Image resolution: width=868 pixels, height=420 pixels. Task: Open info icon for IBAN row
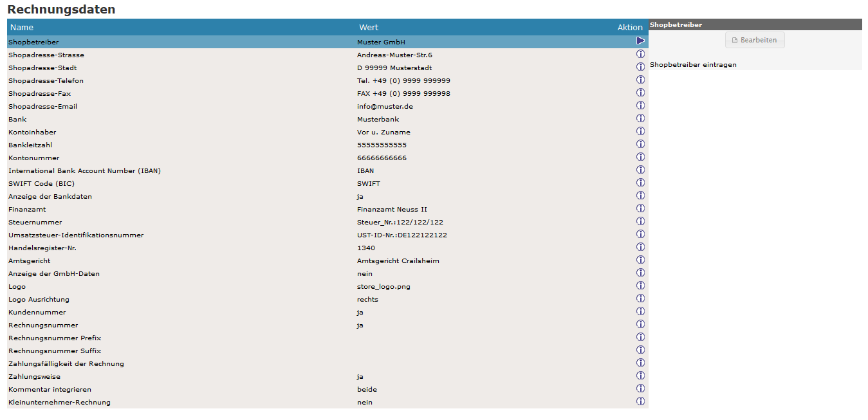click(x=640, y=170)
